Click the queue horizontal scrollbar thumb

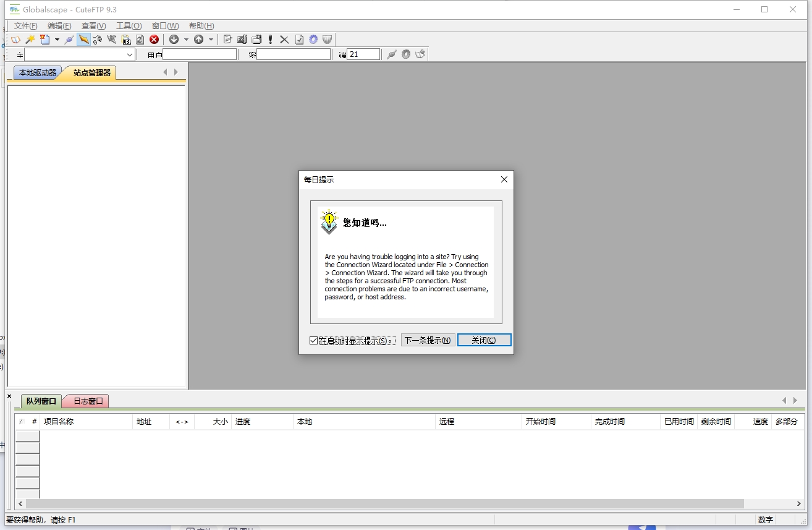(384, 504)
